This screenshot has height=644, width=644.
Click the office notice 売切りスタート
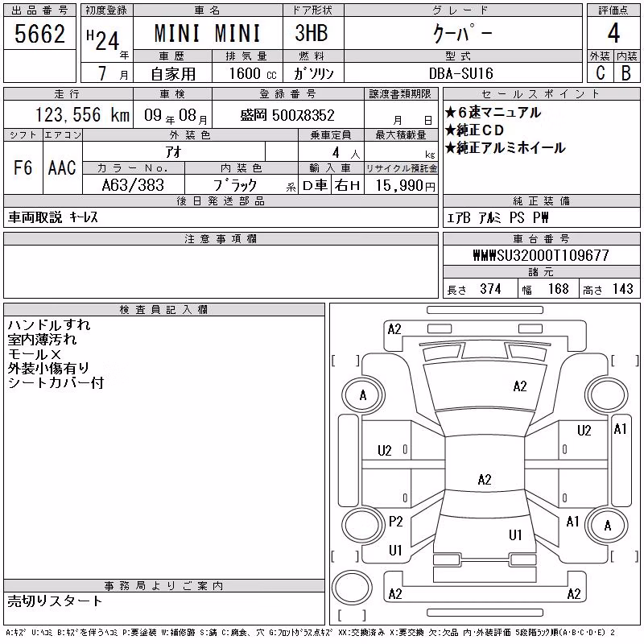[x=55, y=601]
